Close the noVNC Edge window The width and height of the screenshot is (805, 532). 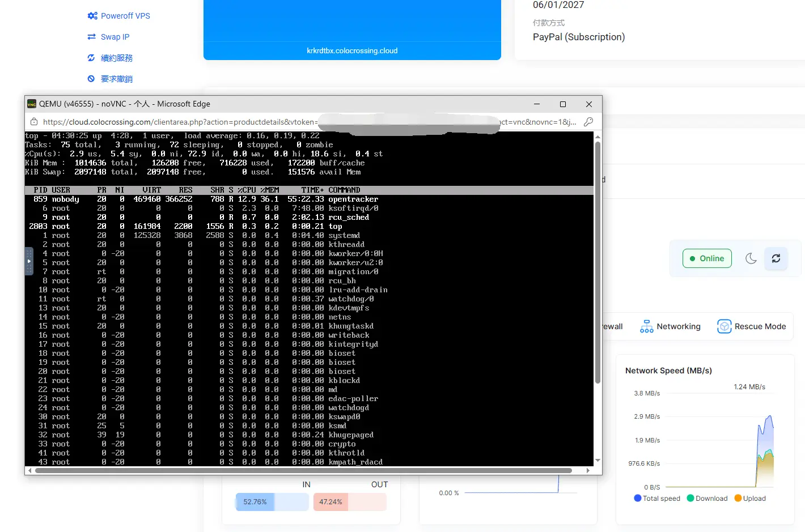point(589,104)
